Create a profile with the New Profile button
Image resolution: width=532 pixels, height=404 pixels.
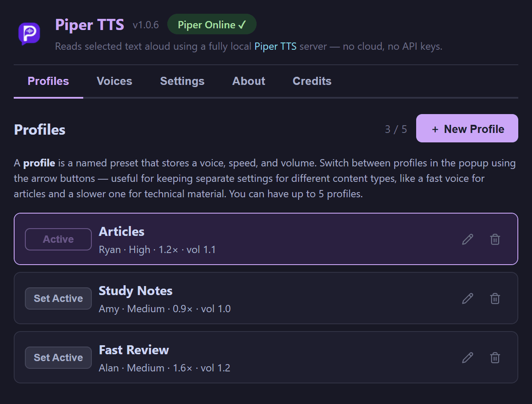pos(467,128)
